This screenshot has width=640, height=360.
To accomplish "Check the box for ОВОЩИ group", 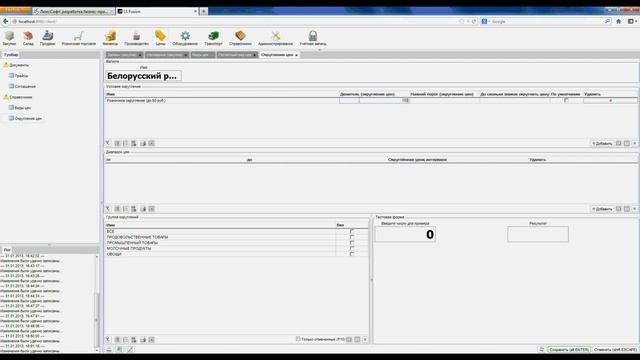I will 352,254.
